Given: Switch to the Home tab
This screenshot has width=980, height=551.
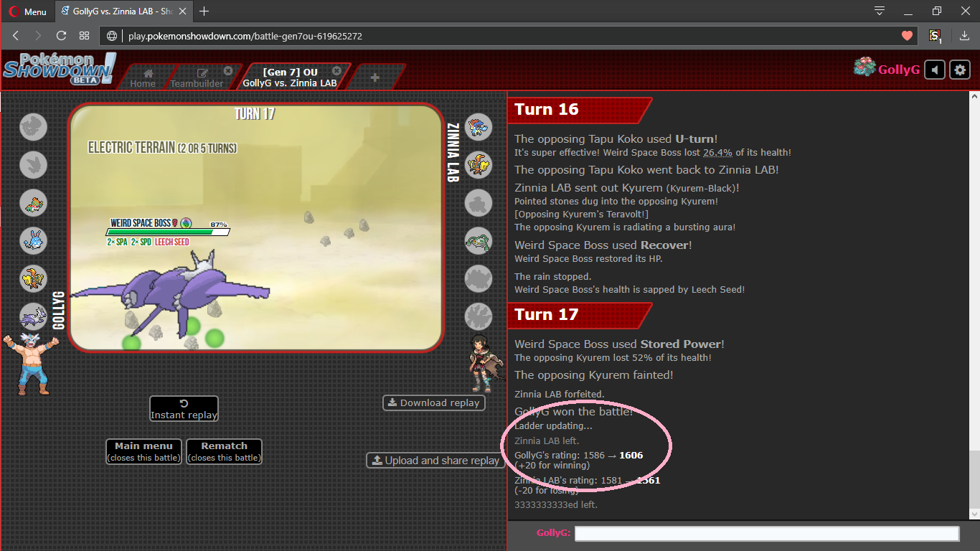Looking at the screenshot, I should [143, 78].
